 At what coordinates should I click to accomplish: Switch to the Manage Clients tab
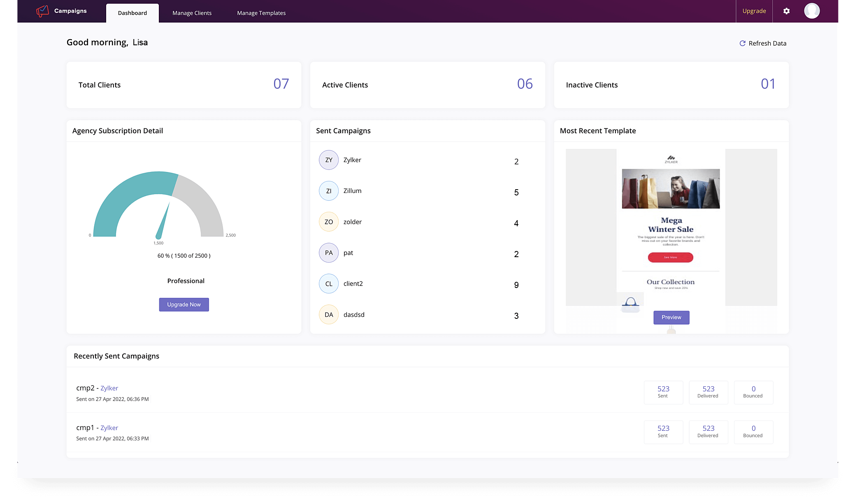(x=192, y=13)
